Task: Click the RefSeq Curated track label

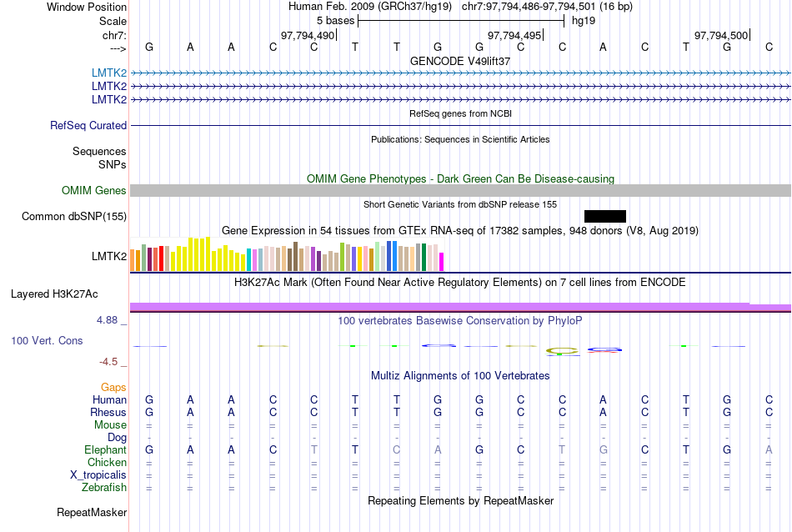Action: (88, 125)
